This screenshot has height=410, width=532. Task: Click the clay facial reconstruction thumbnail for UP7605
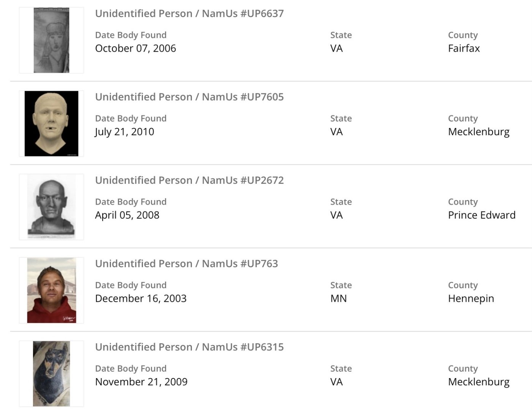51,123
